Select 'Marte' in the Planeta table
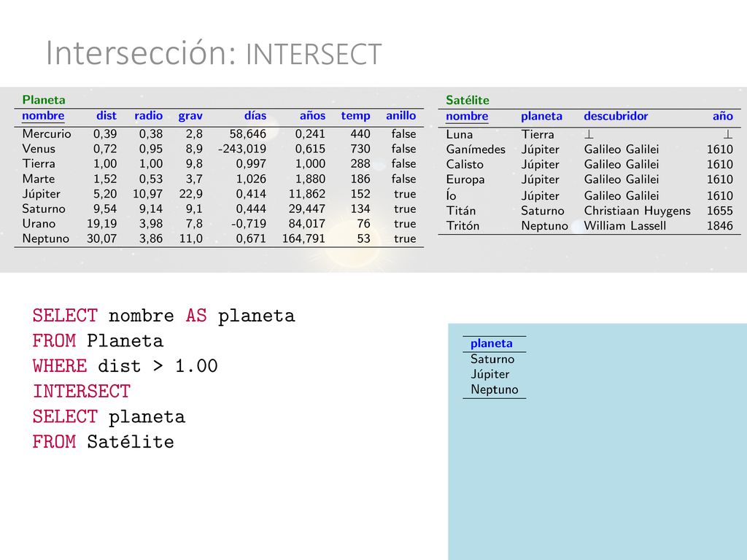 [38, 179]
